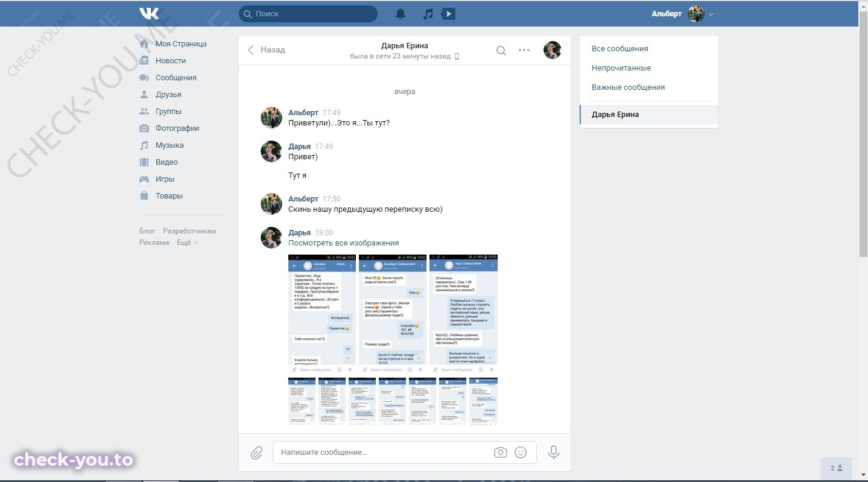
Task: Click the note icon beside Музыка
Action: coord(144,145)
